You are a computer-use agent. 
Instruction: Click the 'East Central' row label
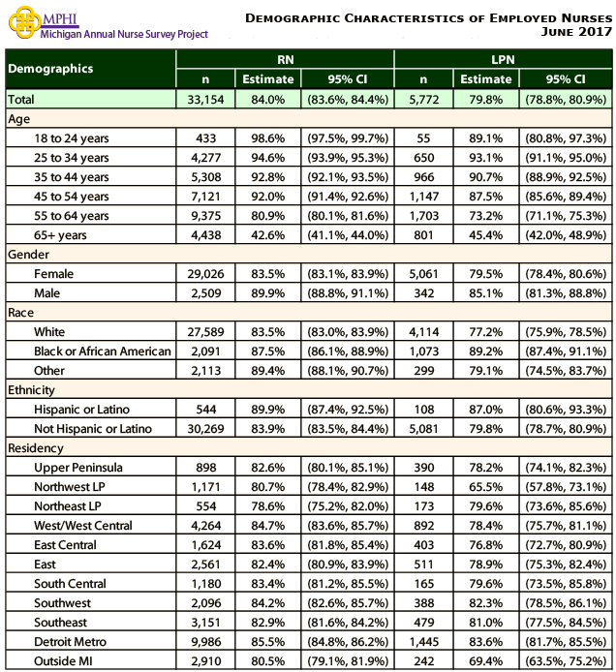[x=65, y=545]
